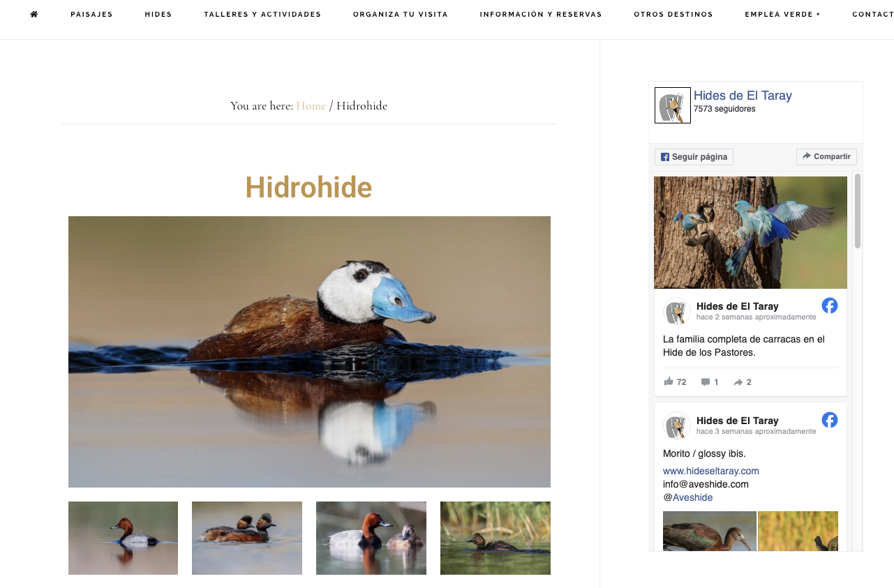894x588 pixels.
Task: Go to the home icon in navigation
Action: pyautogui.click(x=34, y=14)
